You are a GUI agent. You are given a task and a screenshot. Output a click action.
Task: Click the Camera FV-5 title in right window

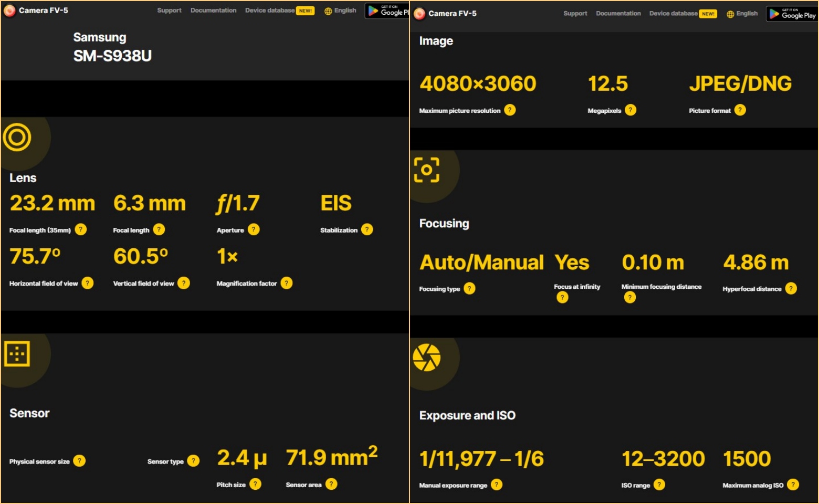coord(453,14)
